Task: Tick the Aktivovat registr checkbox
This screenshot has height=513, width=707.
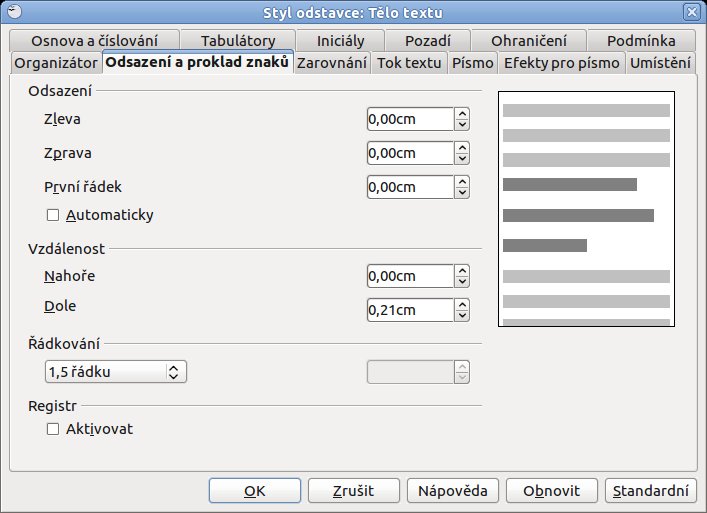Action: point(53,429)
